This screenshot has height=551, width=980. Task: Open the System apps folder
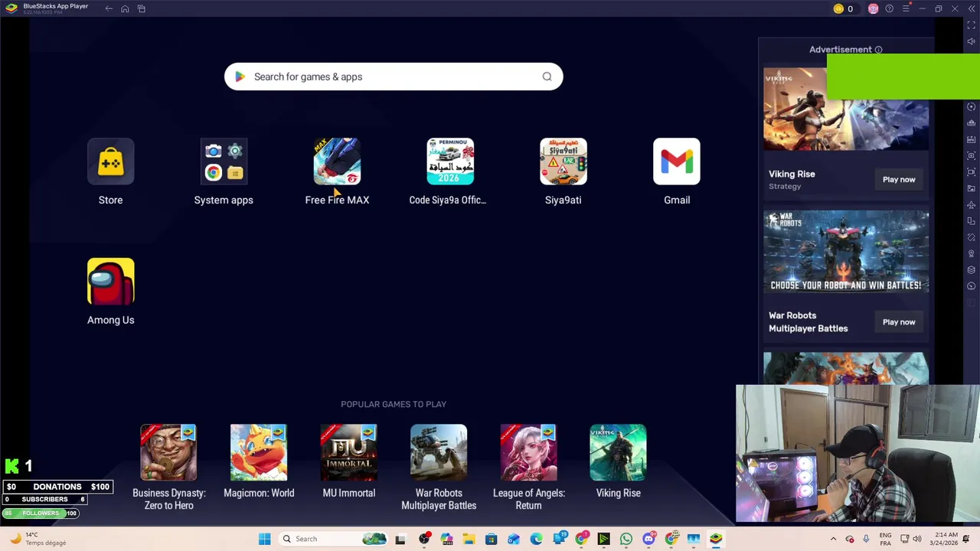[x=224, y=162]
